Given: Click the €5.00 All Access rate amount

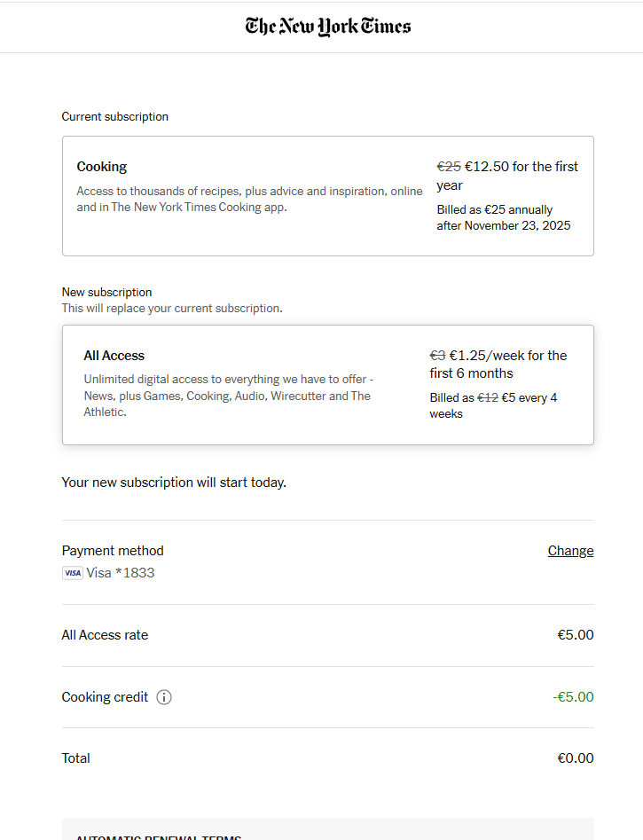Looking at the screenshot, I should [x=575, y=635].
